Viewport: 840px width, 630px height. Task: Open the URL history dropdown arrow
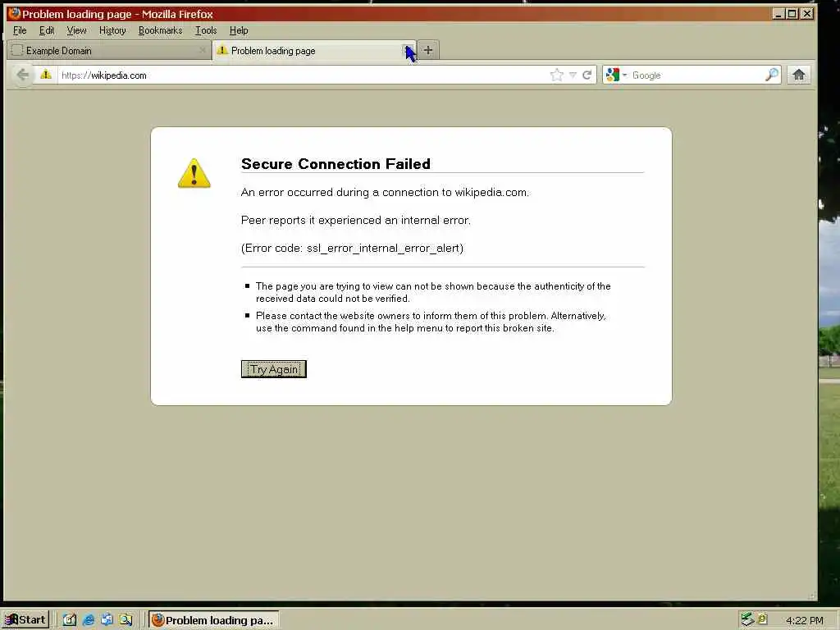pos(573,75)
